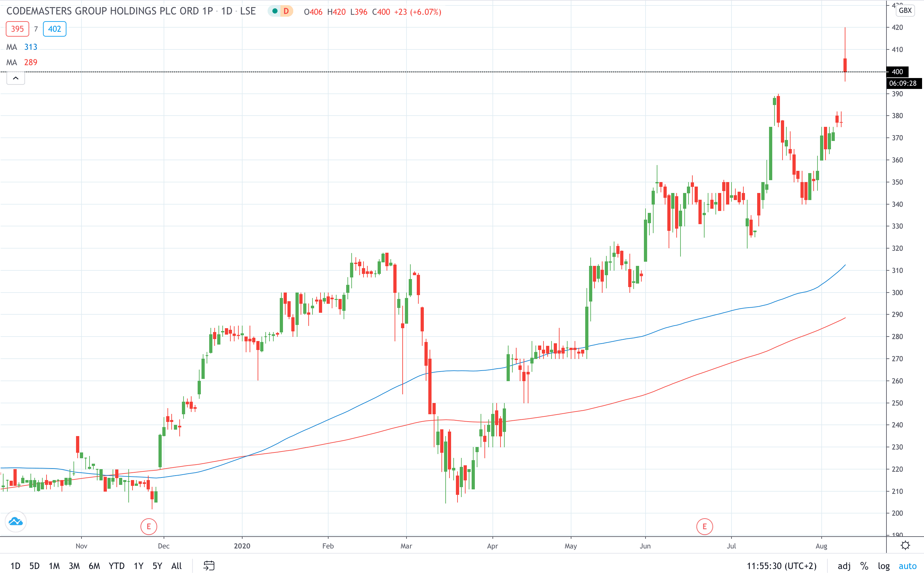Select the 5D time range

[34, 566]
